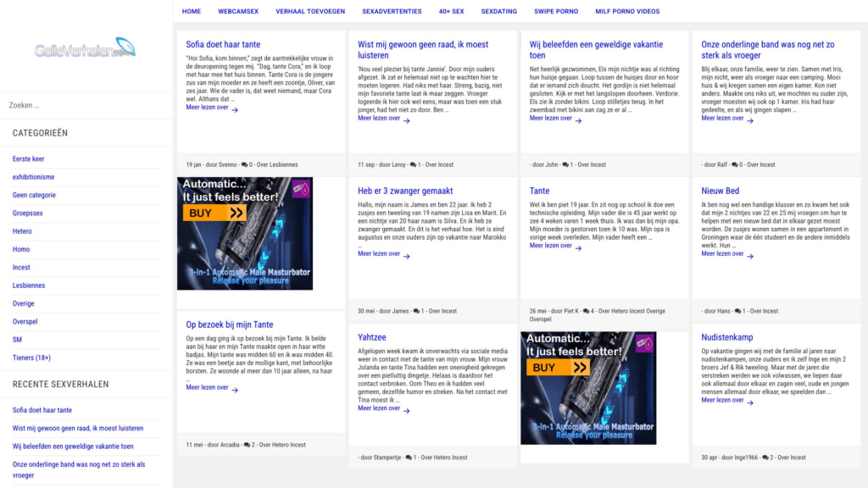Click the arrow icon in the Yahtzee card
This screenshot has height=488, width=868.
tap(407, 411)
